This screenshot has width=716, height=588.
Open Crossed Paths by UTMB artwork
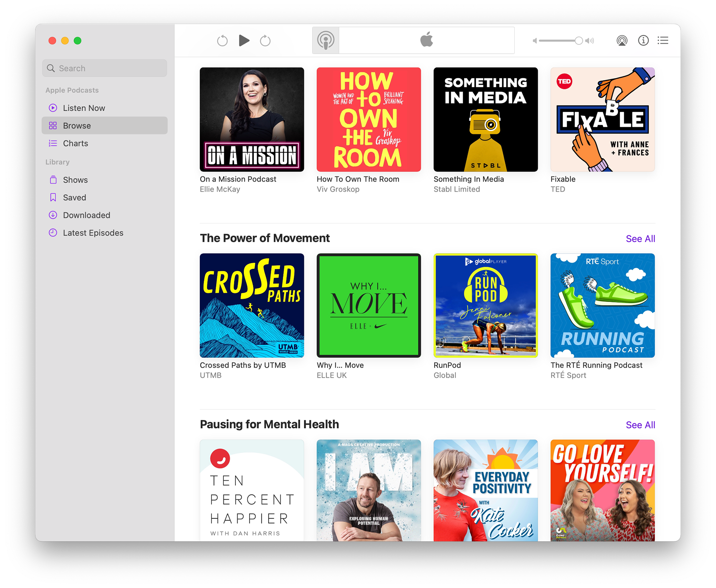point(252,305)
